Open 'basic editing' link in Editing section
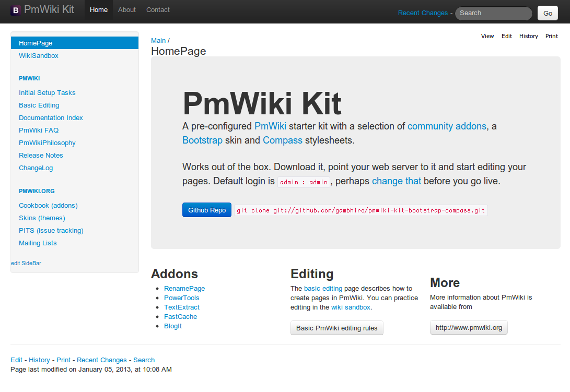The image size is (570, 392). [x=323, y=289]
